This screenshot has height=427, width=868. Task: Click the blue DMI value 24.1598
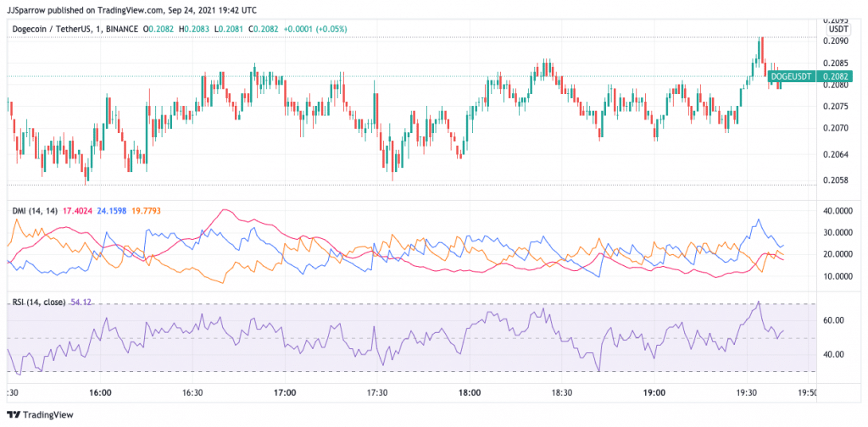click(x=113, y=211)
